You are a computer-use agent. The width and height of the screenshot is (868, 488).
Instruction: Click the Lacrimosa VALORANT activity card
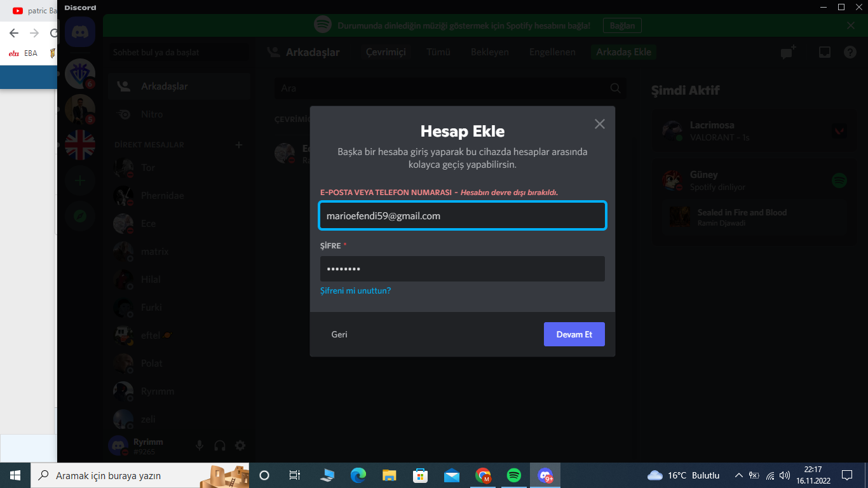click(x=754, y=131)
